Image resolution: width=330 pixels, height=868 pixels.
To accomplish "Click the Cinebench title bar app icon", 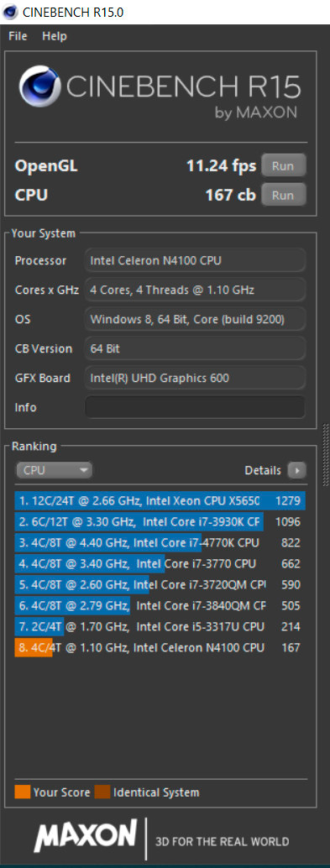I will click(10, 12).
